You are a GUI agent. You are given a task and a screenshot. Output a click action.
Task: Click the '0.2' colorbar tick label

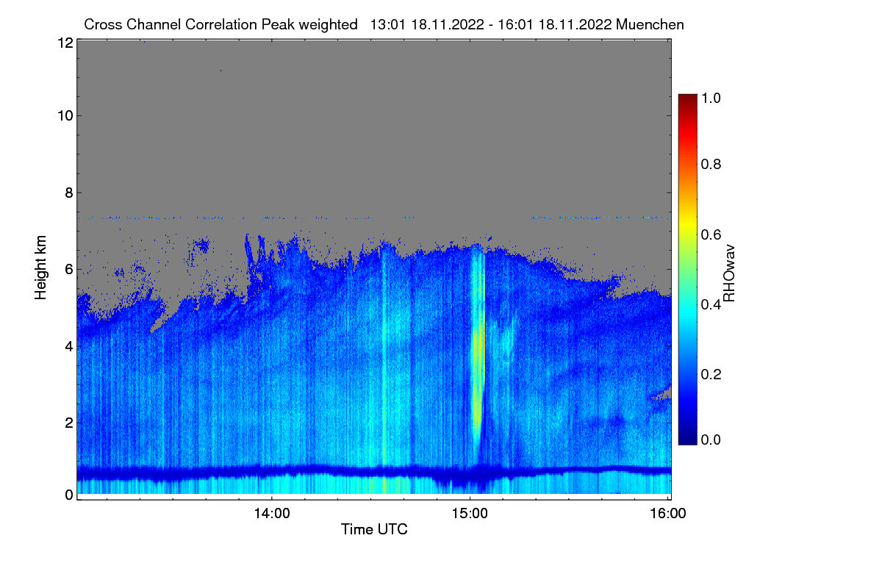(710, 373)
